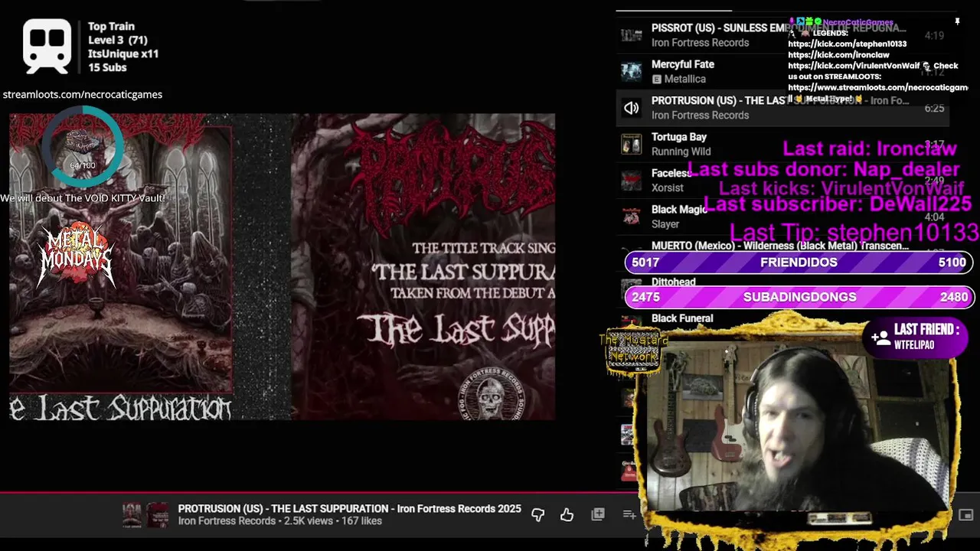
Task: Select the Black Funeral queue entry
Action: 682,318
